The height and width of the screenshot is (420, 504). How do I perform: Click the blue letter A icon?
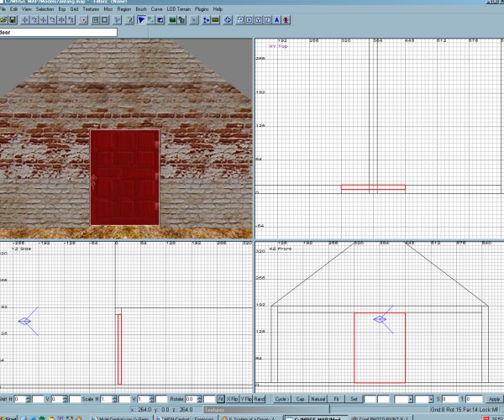(x=276, y=20)
